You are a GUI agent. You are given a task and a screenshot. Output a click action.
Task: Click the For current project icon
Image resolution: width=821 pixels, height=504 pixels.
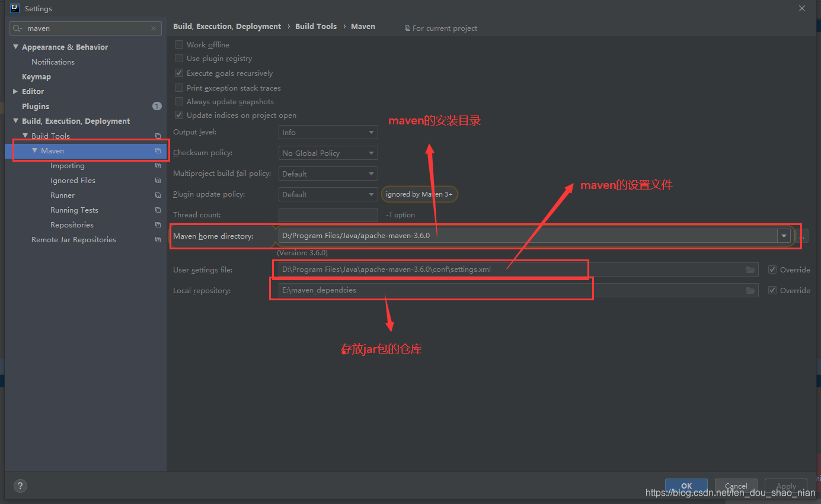click(407, 28)
